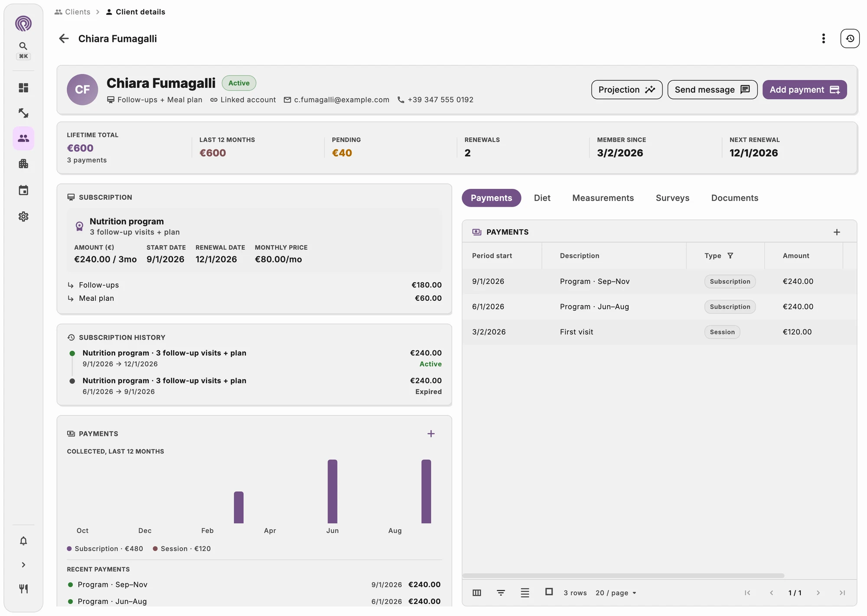Screen dimensions: 867x616
Task: Filter the Type column with funnel icon
Action: pos(730,256)
